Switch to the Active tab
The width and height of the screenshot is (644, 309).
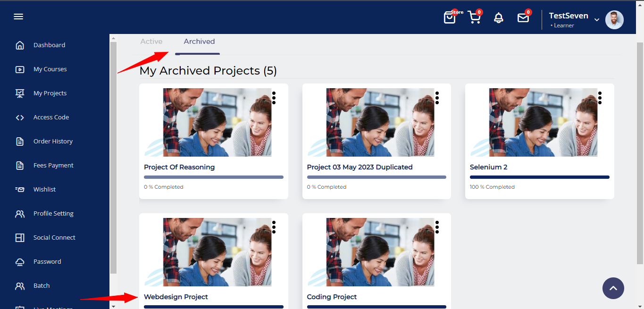(151, 42)
